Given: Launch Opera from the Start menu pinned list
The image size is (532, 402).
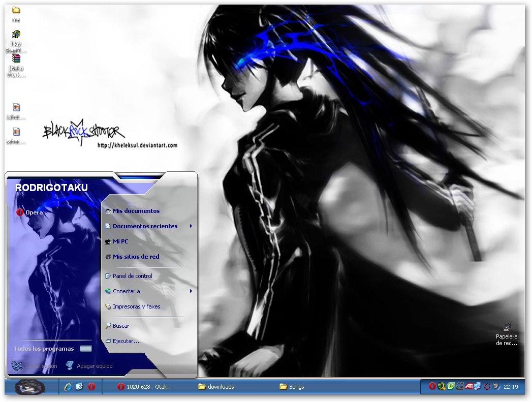Looking at the screenshot, I should pyautogui.click(x=29, y=212).
